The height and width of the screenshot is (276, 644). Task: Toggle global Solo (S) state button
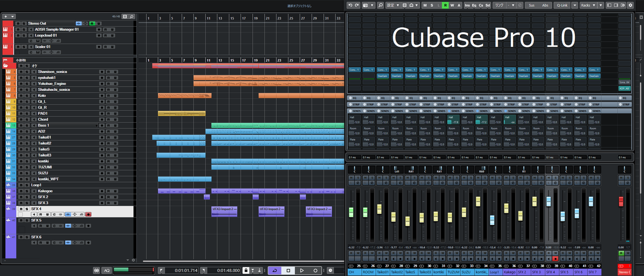tap(432, 5)
